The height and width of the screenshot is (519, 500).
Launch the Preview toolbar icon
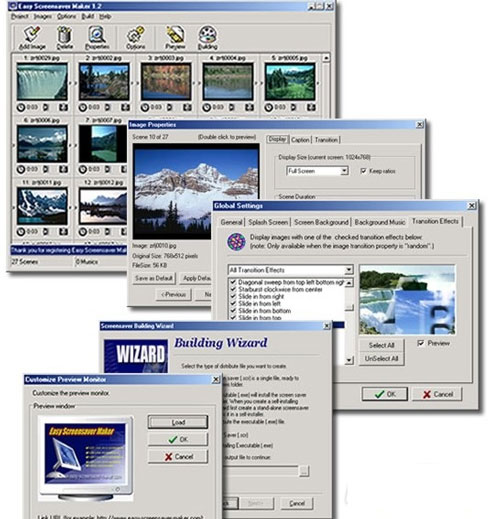pos(175,34)
